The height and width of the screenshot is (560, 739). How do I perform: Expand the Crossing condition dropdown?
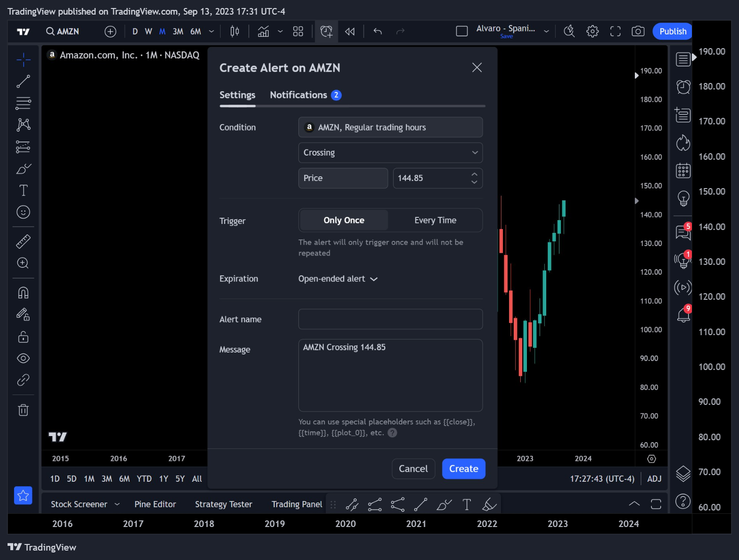click(390, 153)
